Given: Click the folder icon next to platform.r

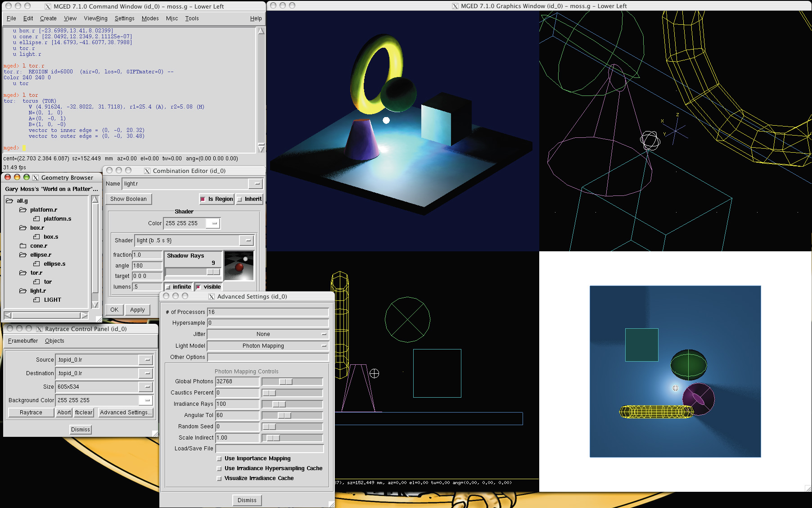Looking at the screenshot, I should 23,210.
